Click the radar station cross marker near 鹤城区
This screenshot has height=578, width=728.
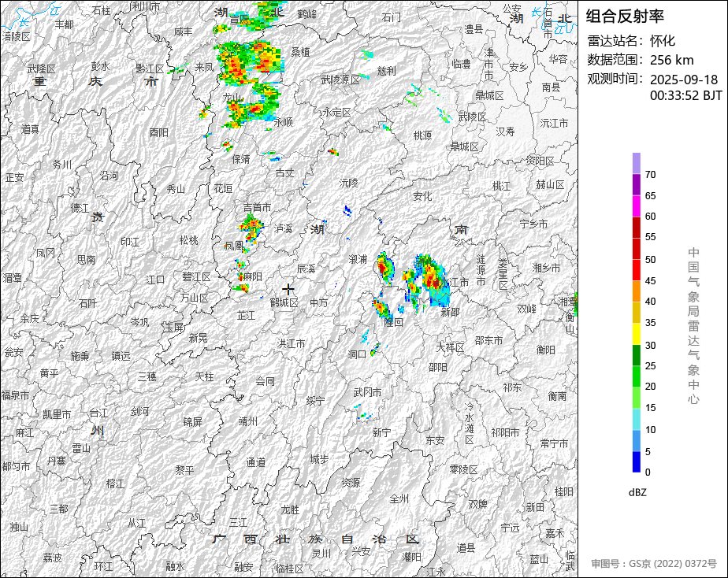(288, 290)
